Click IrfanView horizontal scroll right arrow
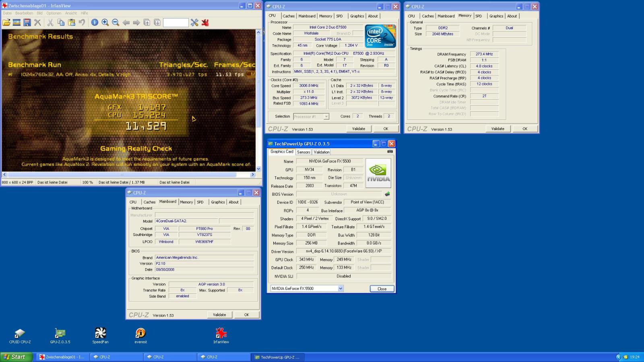644x362 pixels. pos(253,175)
